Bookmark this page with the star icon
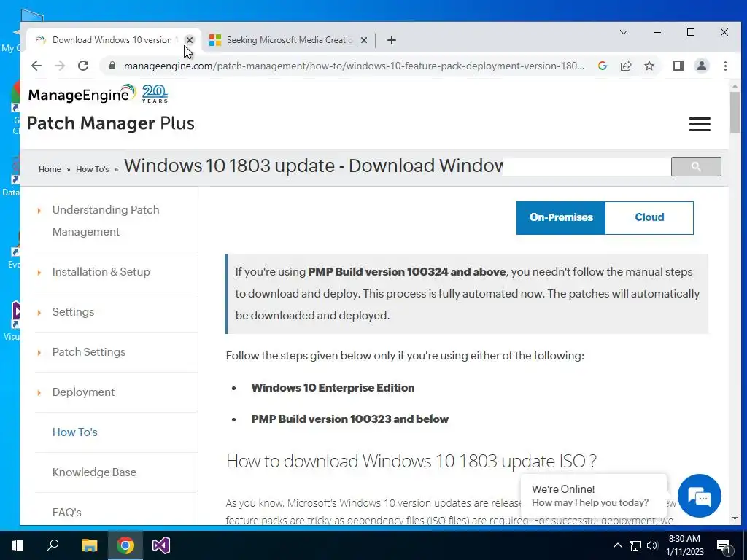This screenshot has height=560, width=747. tap(649, 66)
